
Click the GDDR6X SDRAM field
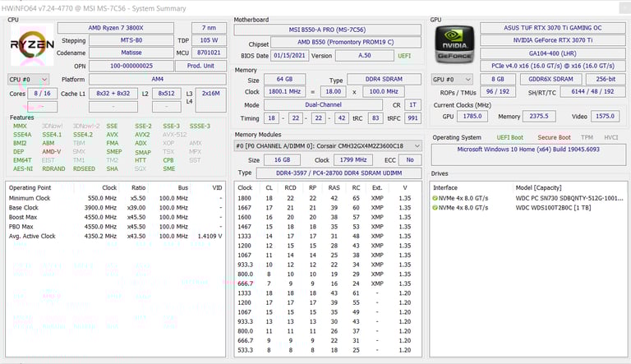click(x=550, y=80)
